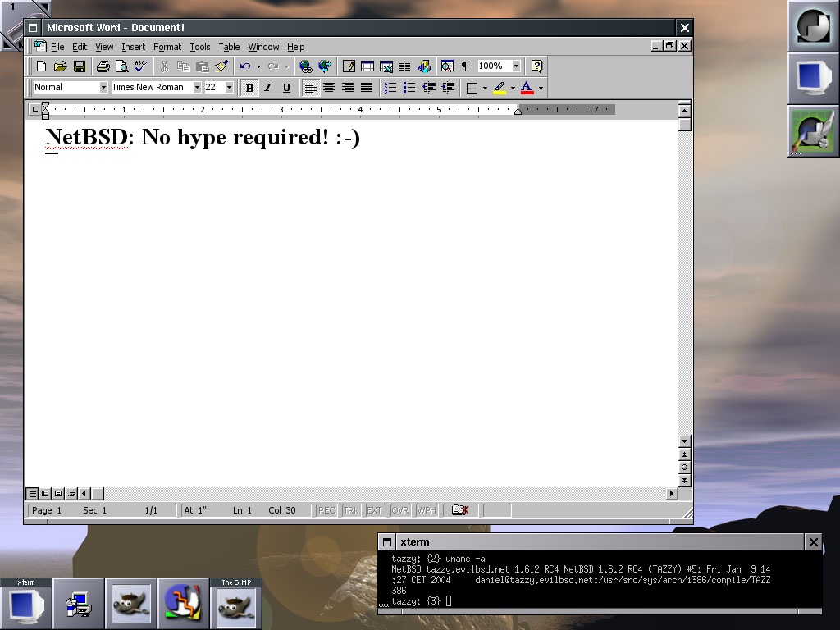This screenshot has height=630, width=840.
Task: Open the Insert menu
Action: pos(133,47)
